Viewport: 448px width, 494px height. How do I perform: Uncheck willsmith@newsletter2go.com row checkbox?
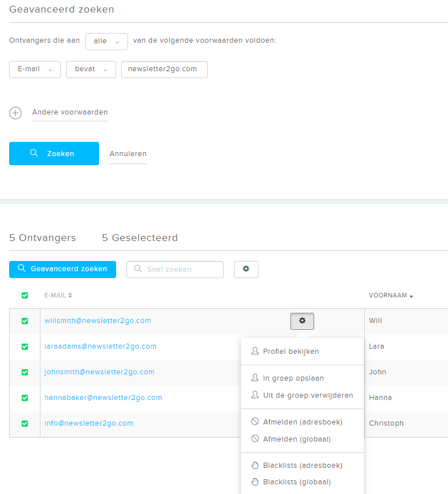[24, 321]
